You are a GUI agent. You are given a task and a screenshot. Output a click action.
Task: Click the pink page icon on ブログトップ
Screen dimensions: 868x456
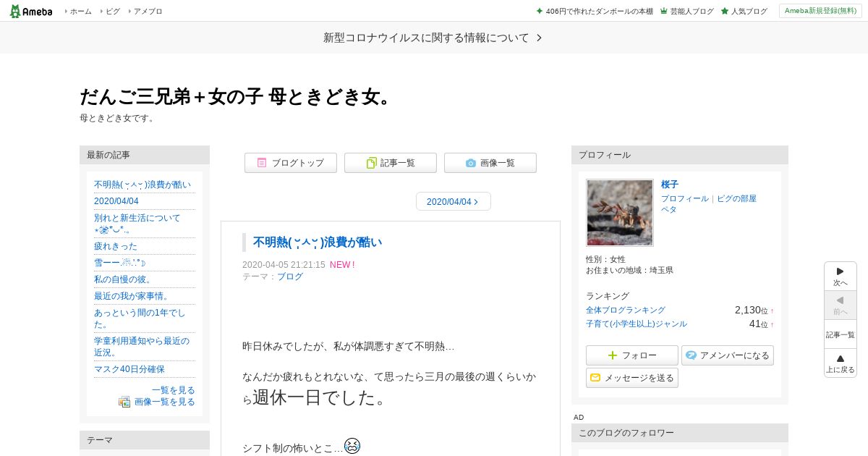click(x=262, y=163)
